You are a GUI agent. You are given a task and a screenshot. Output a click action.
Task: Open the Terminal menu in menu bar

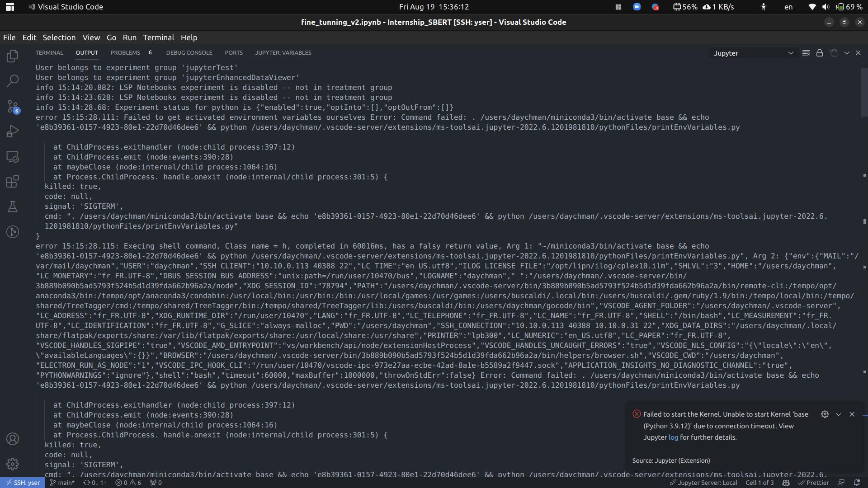158,38
